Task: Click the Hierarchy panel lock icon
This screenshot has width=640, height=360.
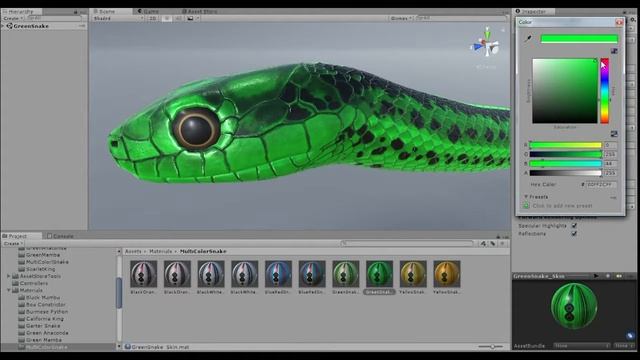Action: pyautogui.click(x=76, y=12)
